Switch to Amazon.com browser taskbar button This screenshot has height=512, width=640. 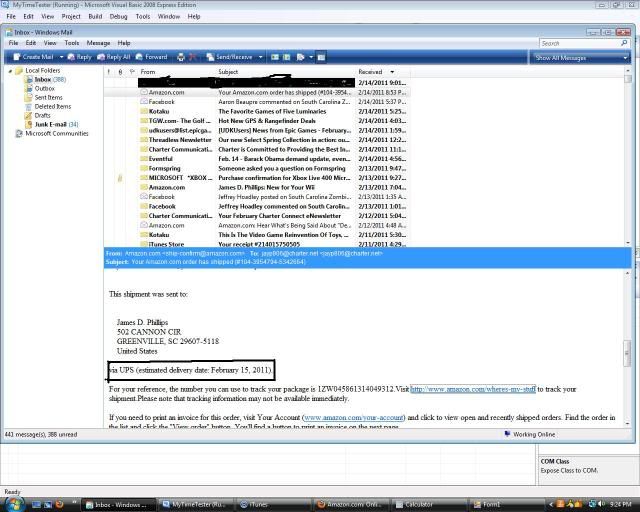coord(350,505)
